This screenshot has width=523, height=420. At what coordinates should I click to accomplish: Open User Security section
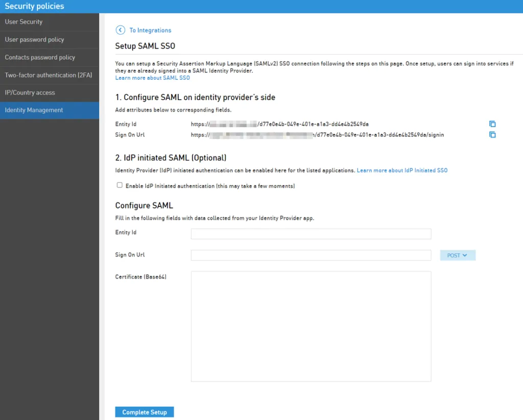click(x=50, y=22)
